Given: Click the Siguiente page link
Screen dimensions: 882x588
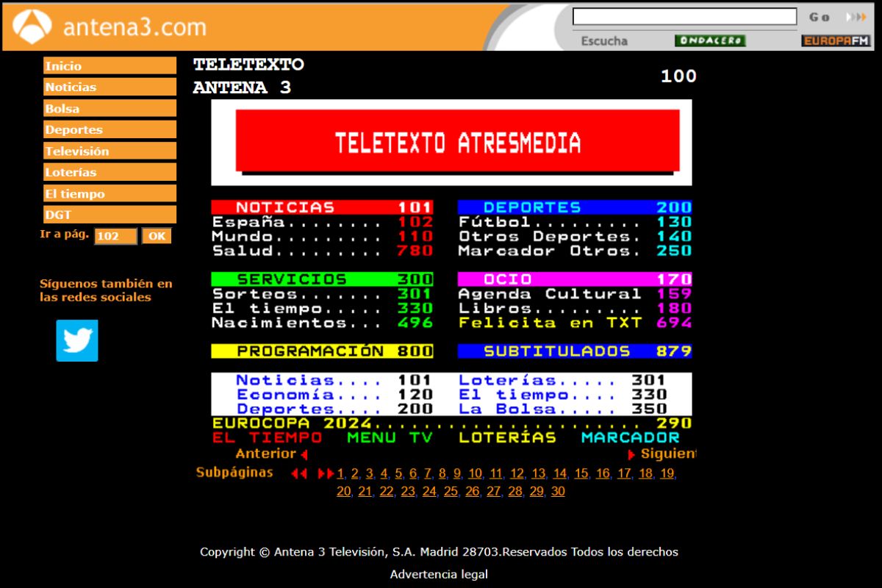Looking at the screenshot, I should point(667,454).
